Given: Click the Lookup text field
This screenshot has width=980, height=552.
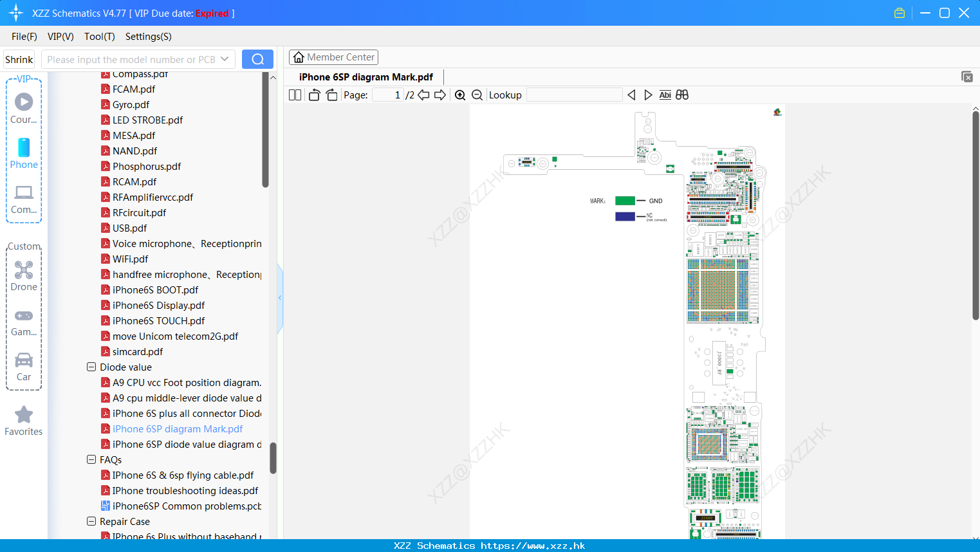Looking at the screenshot, I should click(x=575, y=95).
